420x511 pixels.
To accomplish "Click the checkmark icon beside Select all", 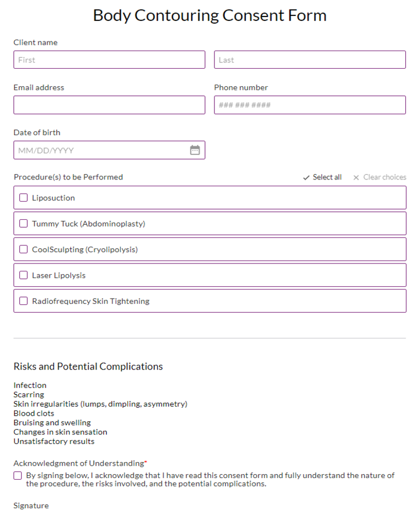I will pyautogui.click(x=305, y=177).
